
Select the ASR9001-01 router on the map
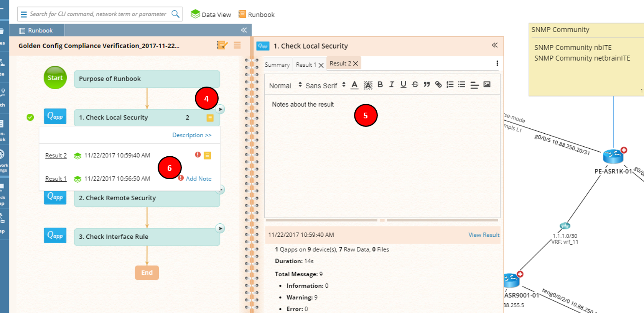511,280
